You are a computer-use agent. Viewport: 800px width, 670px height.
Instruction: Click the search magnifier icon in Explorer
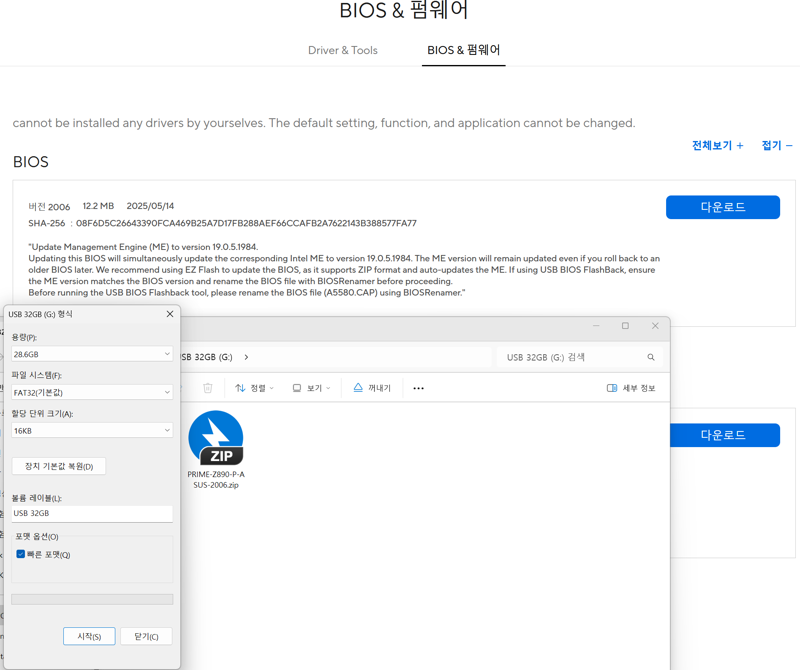click(651, 357)
